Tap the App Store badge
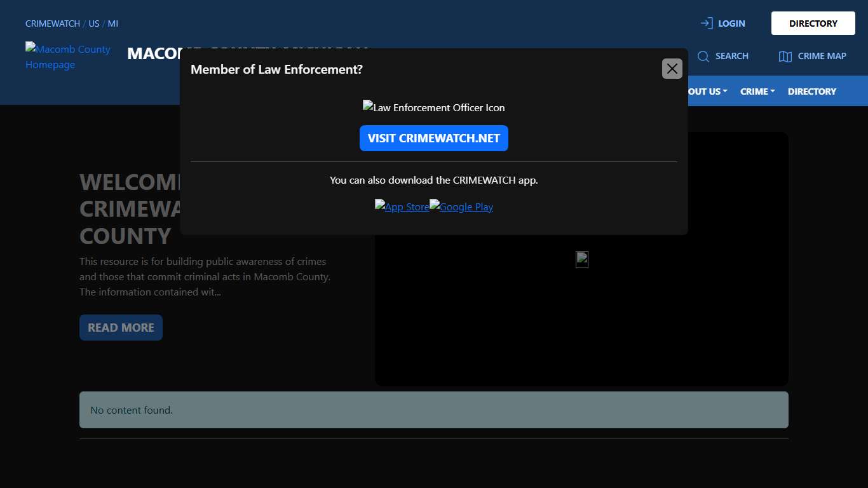This screenshot has width=868, height=488. [402, 207]
